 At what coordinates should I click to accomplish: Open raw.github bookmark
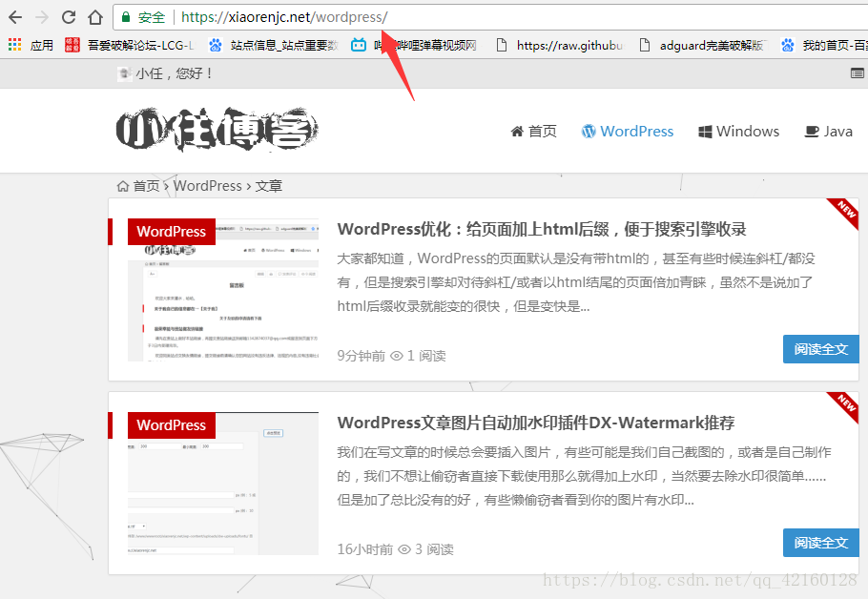(559, 46)
